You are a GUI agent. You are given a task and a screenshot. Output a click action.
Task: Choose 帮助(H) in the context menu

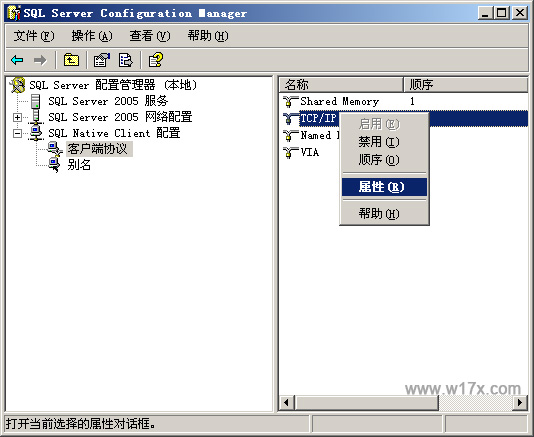pos(384,214)
